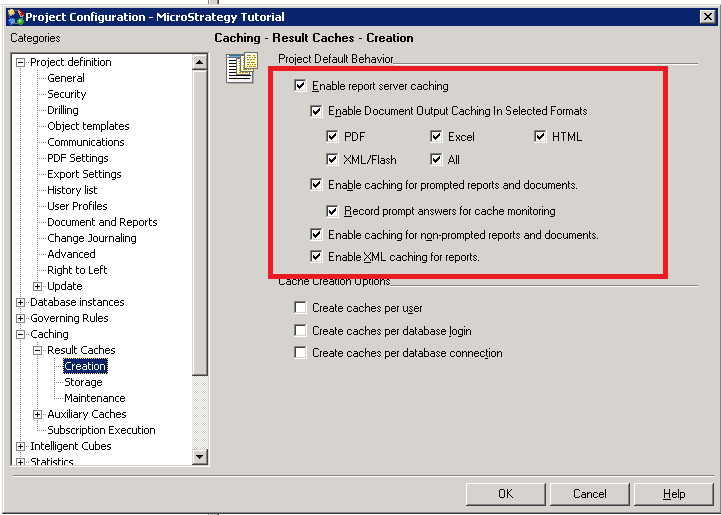
Task: Check Create caches per database connection
Action: pos(300,353)
